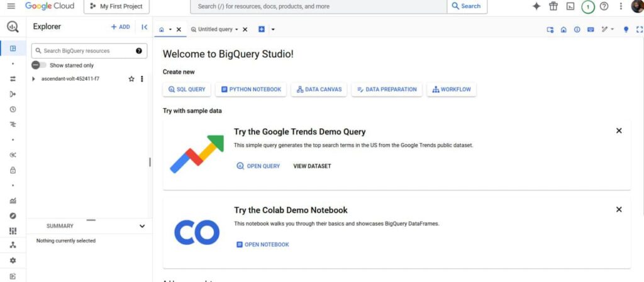Click the info icon in tab toolbar

[577, 30]
